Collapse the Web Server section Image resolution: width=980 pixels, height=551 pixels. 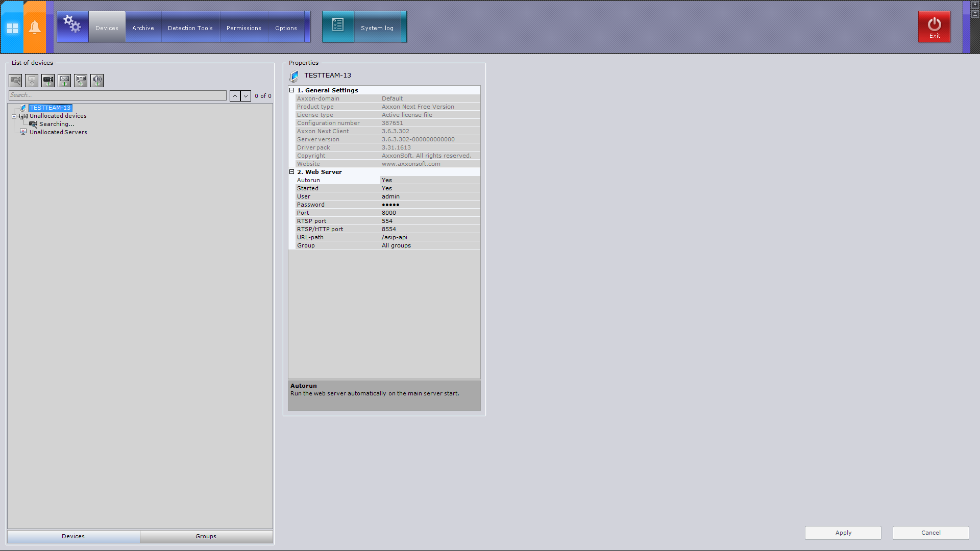(292, 172)
